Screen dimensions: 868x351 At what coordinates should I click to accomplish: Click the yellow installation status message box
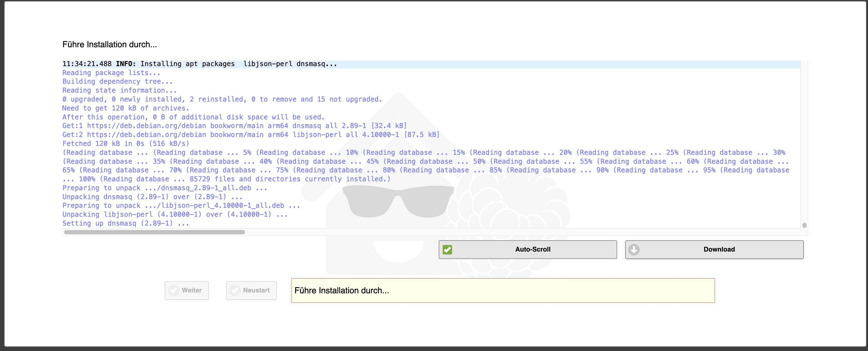(503, 290)
